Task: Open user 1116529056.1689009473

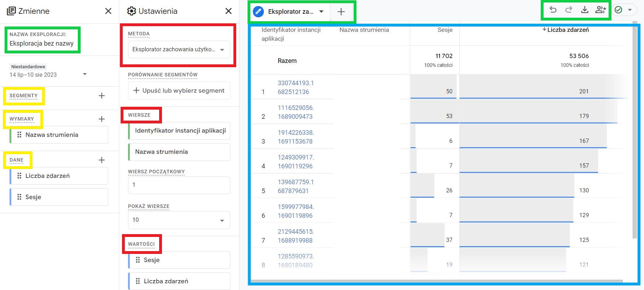Action: pos(296,112)
